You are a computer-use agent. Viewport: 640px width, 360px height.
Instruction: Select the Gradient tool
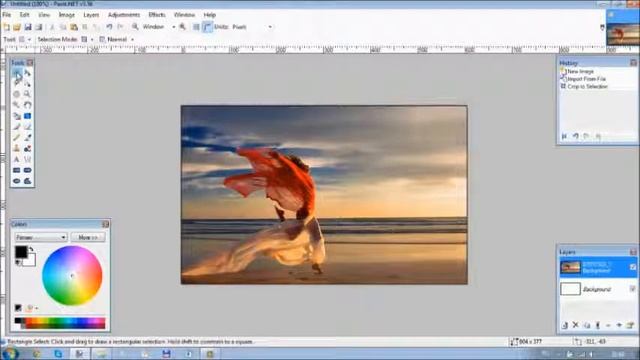point(27,116)
